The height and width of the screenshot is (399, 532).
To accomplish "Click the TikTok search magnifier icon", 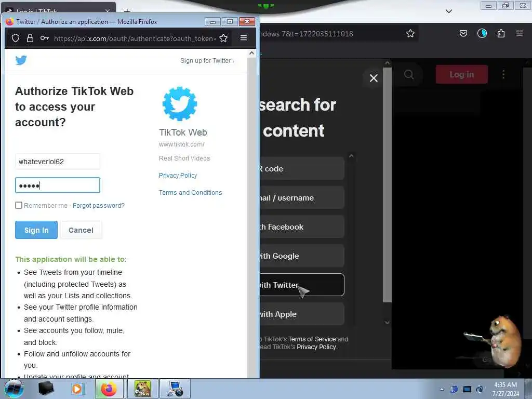I will click(x=409, y=74).
